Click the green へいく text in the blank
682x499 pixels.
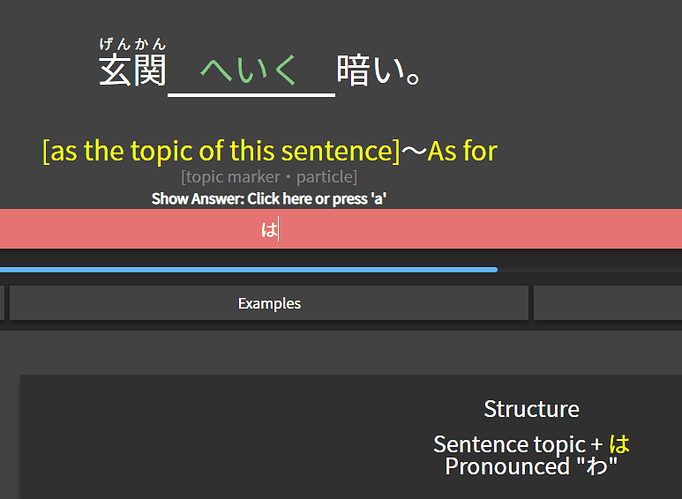tap(248, 70)
